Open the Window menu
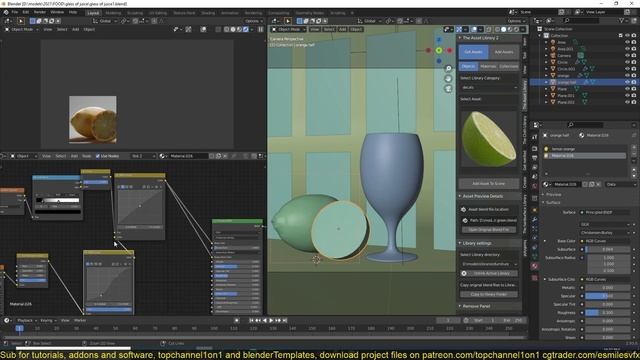 57,12
